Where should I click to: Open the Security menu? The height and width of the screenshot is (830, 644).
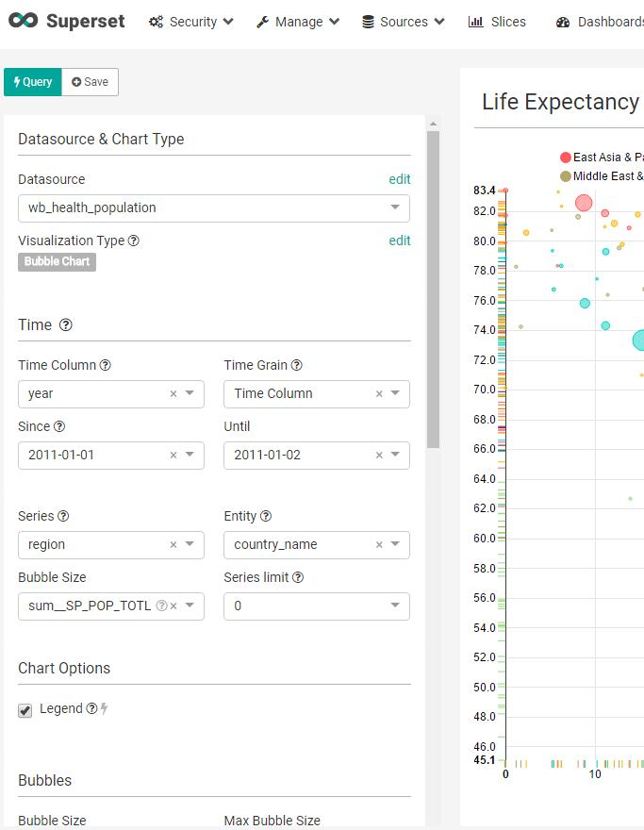click(191, 22)
